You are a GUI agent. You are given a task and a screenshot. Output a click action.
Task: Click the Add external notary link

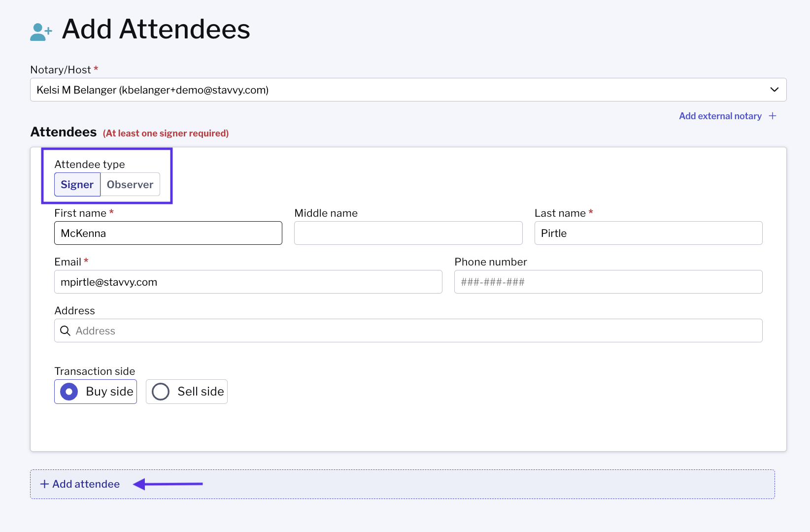720,116
